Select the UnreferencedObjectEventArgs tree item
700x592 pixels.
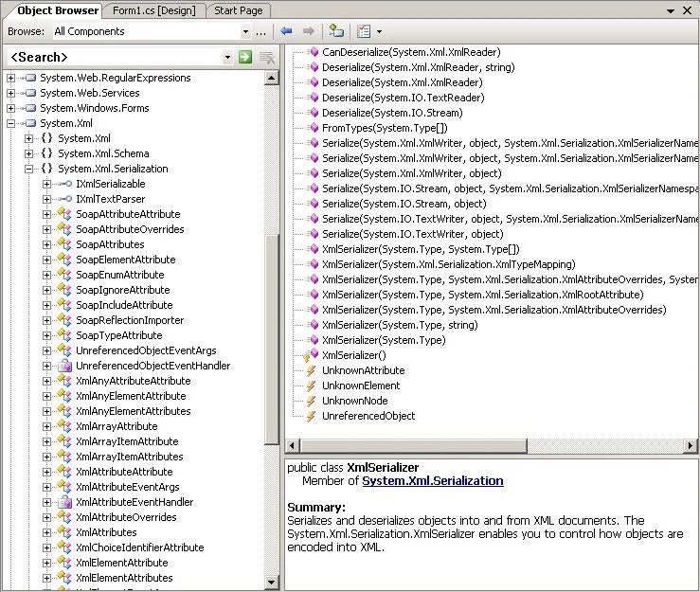[x=146, y=350]
